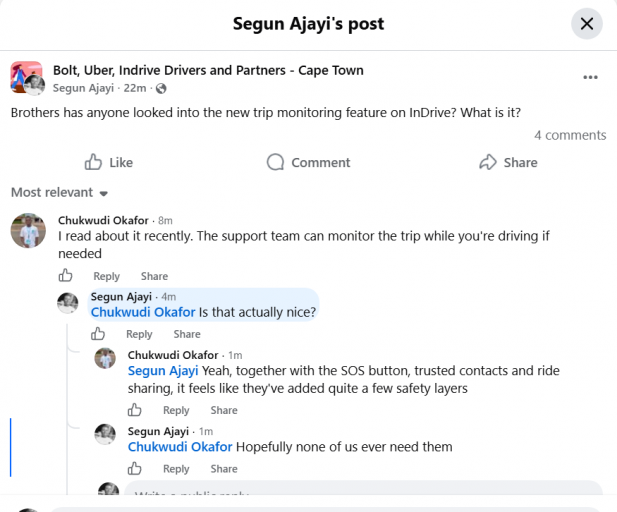The image size is (617, 512).
Task: Like Segun Ajayi's post
Action: click(109, 162)
